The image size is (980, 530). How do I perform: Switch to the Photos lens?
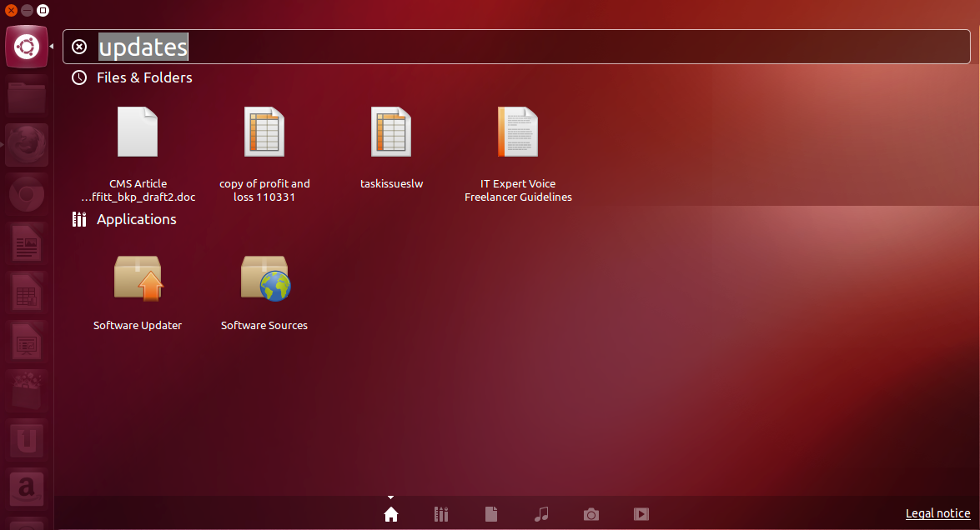pyautogui.click(x=591, y=514)
